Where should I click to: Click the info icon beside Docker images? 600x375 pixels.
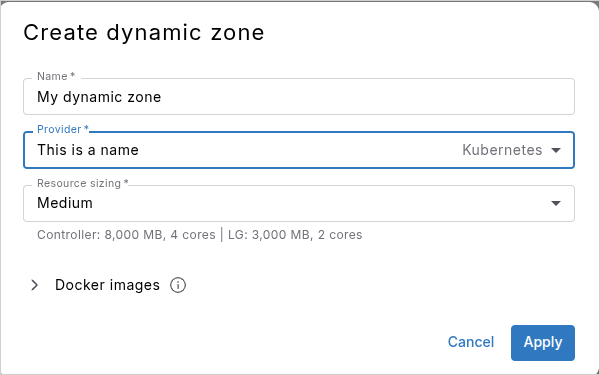178,285
